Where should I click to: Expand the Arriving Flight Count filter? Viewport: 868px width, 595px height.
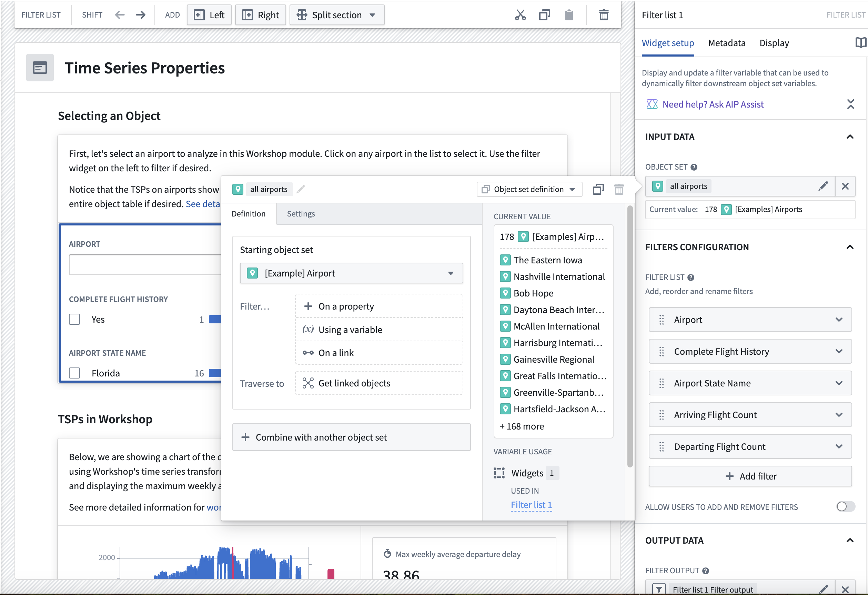pyautogui.click(x=839, y=415)
